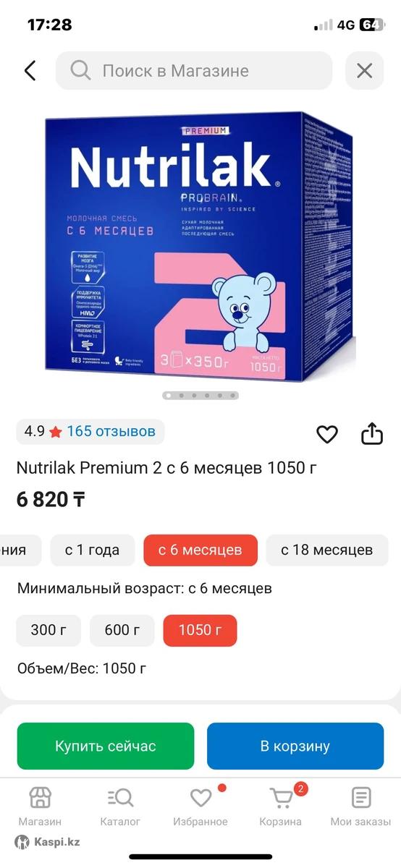Select age option с 18 месяцев
The image size is (401, 868).
pyautogui.click(x=326, y=550)
